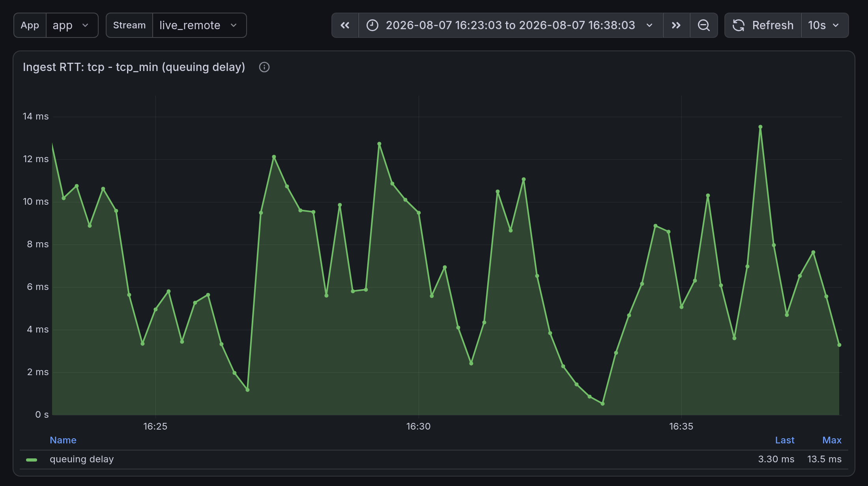This screenshot has height=486, width=868.
Task: Shift time range forward with double-right arrows
Action: pos(676,25)
